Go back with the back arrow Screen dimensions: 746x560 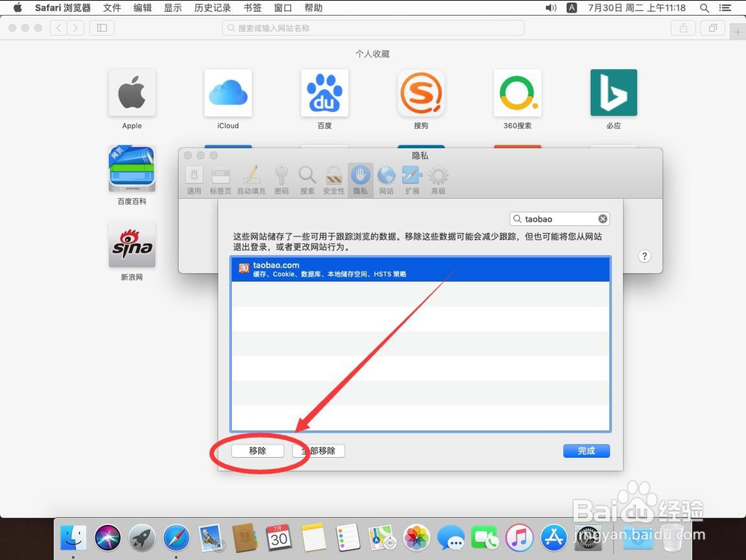[x=58, y=28]
